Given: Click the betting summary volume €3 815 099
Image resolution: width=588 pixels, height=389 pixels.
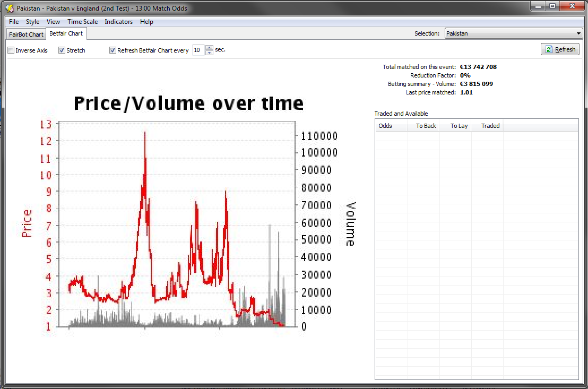Looking at the screenshot, I should (476, 84).
